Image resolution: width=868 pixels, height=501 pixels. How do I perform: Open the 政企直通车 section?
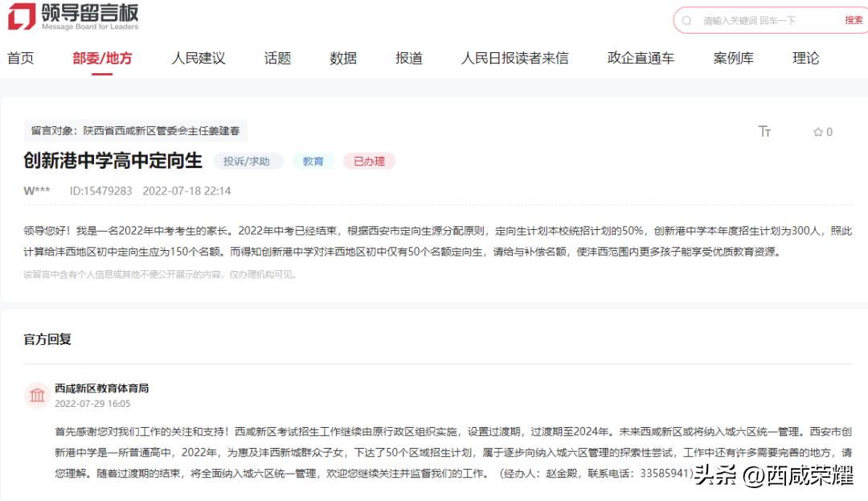[638, 57]
